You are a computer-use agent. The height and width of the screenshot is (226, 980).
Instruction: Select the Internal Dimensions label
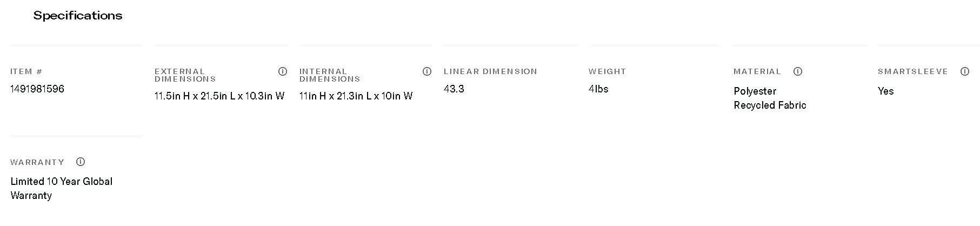coord(330,75)
